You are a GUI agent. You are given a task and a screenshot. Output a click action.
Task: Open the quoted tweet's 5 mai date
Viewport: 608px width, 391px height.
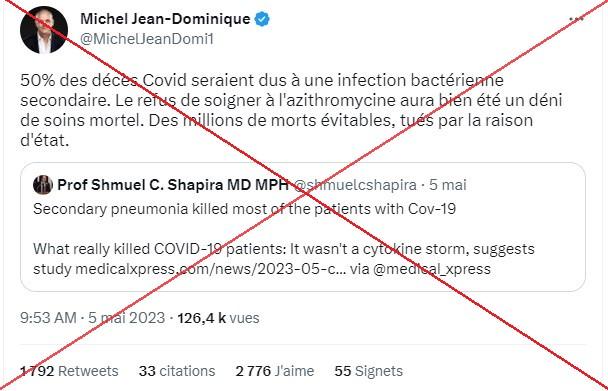[447, 185]
